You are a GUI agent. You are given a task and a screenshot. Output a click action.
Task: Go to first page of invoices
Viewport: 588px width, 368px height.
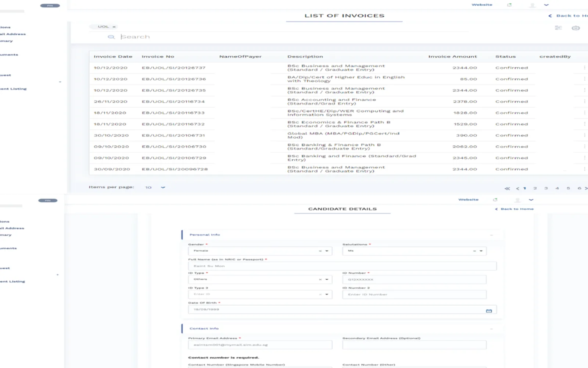[507, 188]
